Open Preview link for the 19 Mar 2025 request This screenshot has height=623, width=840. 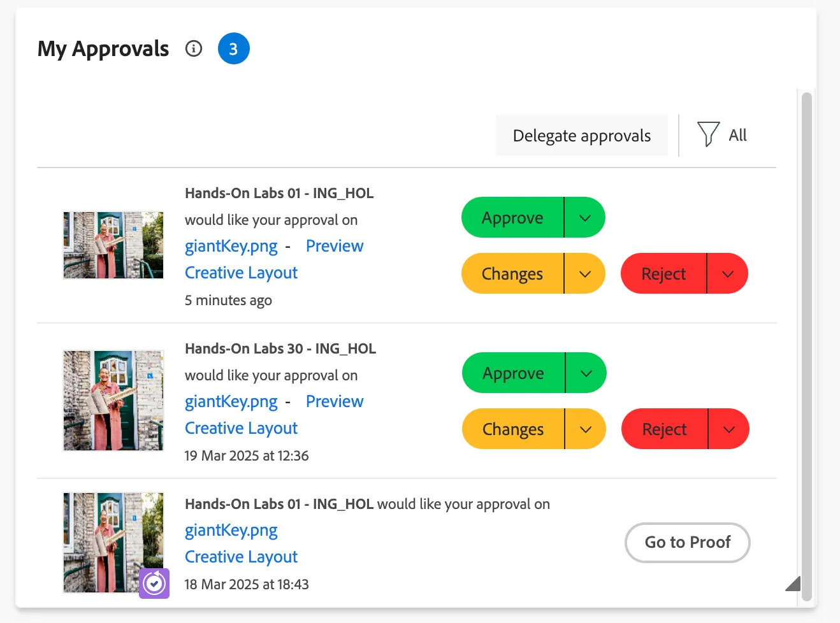tap(335, 401)
